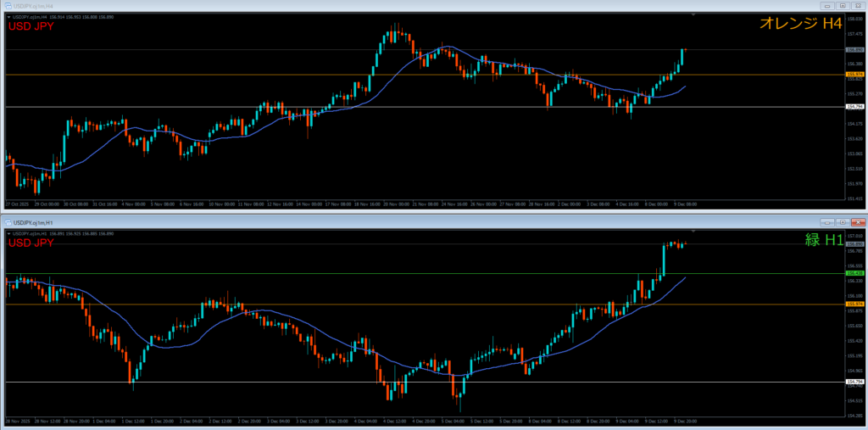The height and width of the screenshot is (430, 868).
Task: Click the orange 155.974 price label in H1
Action: tap(854, 304)
